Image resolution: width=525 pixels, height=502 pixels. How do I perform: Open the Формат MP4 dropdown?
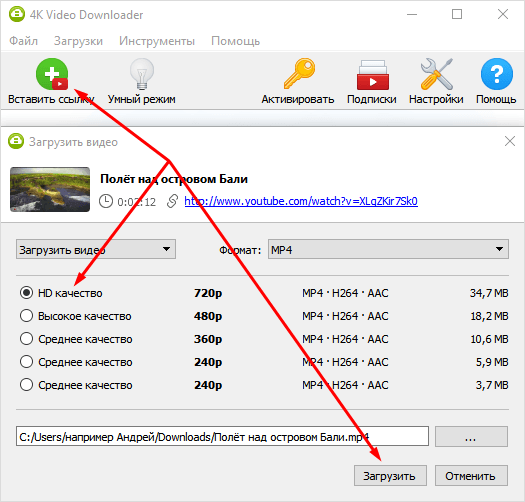point(388,249)
